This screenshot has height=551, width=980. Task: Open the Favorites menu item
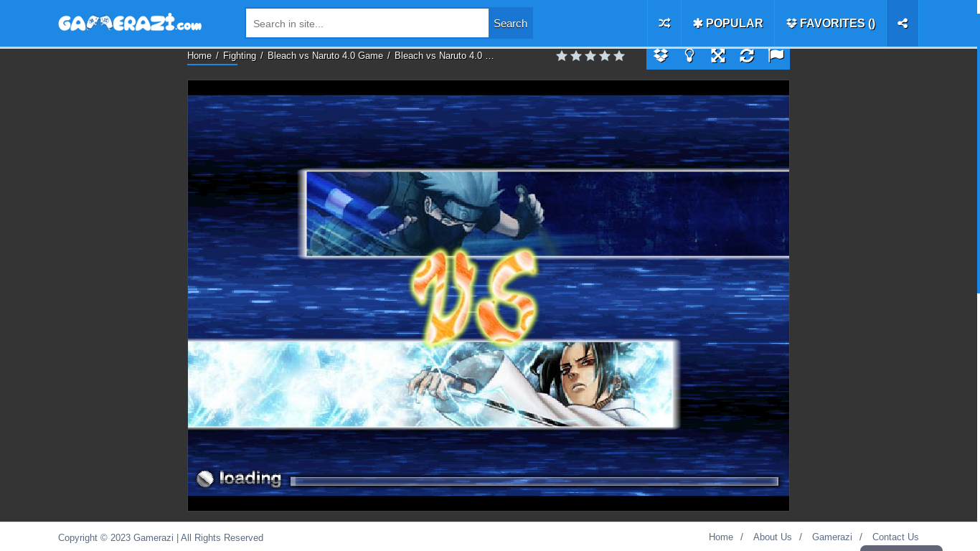coord(830,23)
